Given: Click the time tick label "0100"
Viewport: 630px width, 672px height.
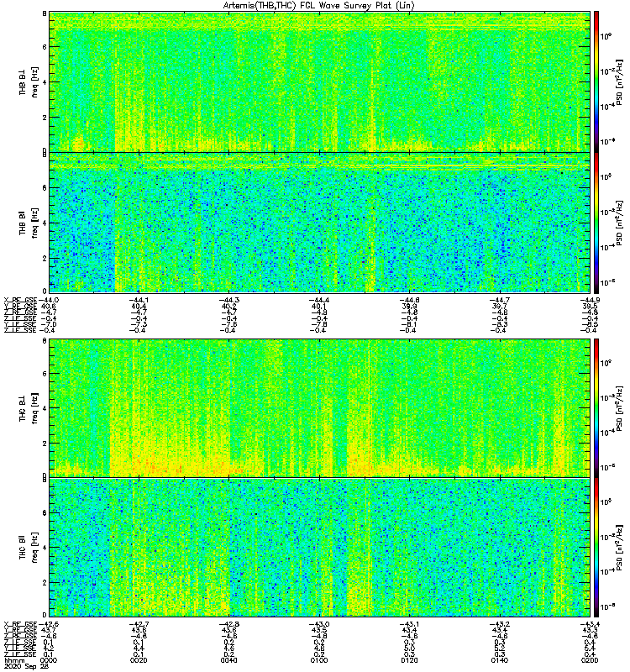Looking at the screenshot, I should pyautogui.click(x=319, y=660).
